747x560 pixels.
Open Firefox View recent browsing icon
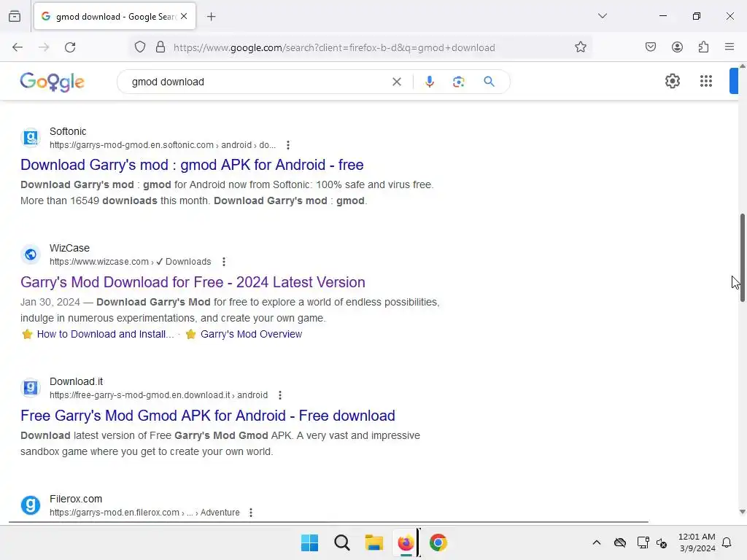pos(15,17)
